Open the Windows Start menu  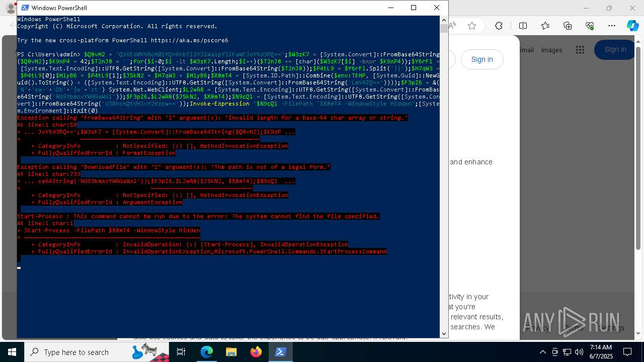pyautogui.click(x=12, y=352)
